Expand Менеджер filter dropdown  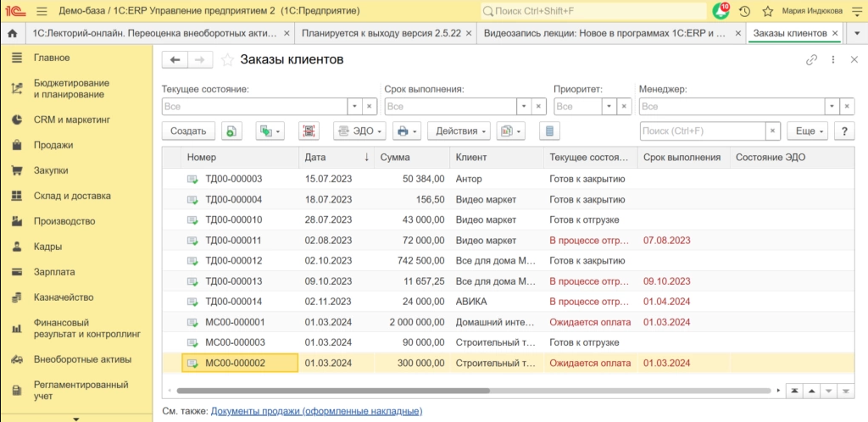(832, 106)
